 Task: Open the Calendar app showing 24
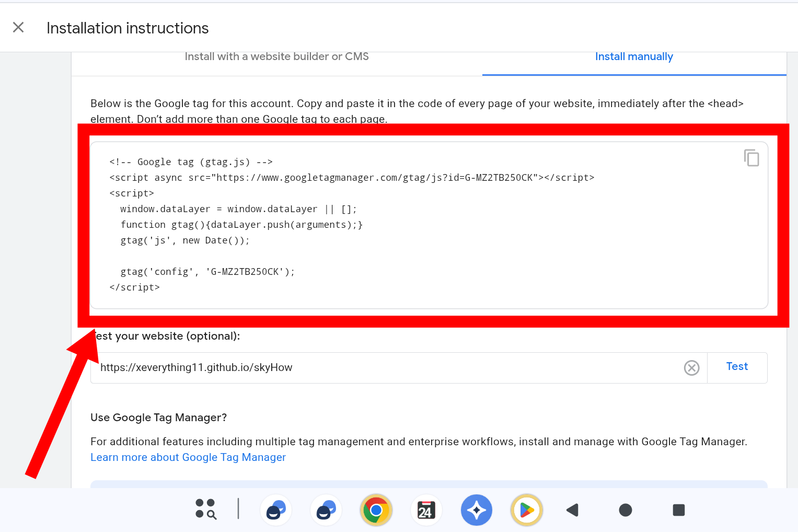[x=426, y=510]
